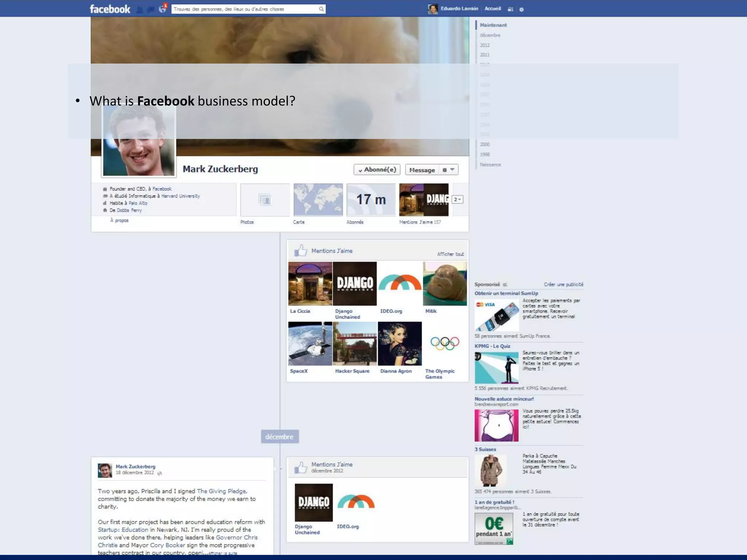747x560 pixels.
Task: Open Startup: Education link in post
Action: [123, 530]
